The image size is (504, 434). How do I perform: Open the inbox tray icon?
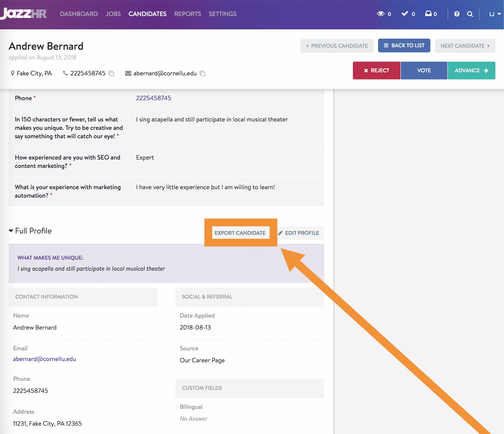tap(428, 14)
